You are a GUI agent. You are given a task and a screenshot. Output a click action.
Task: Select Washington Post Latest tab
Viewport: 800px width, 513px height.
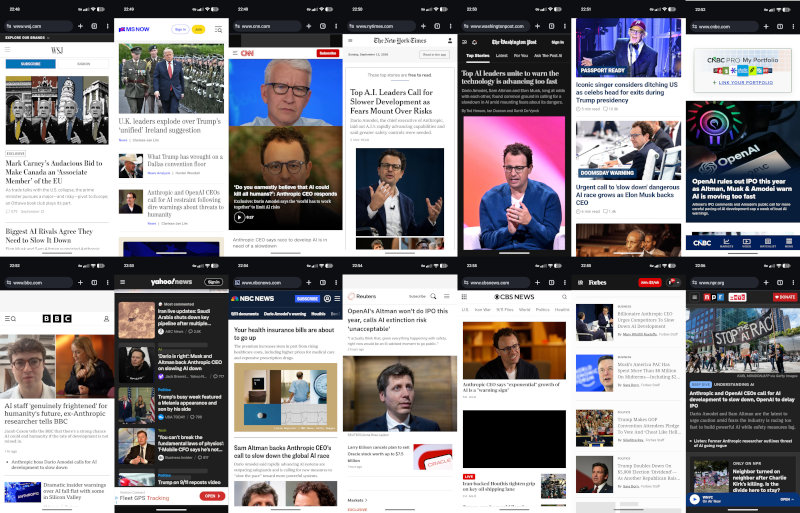(502, 56)
